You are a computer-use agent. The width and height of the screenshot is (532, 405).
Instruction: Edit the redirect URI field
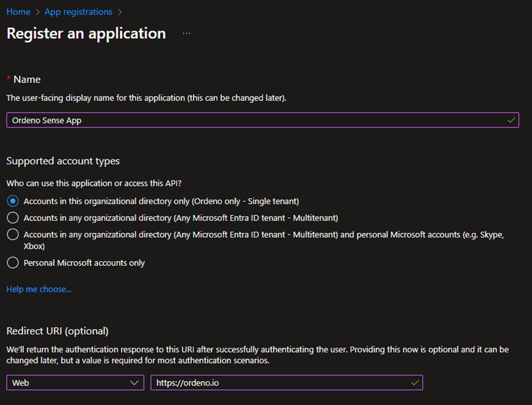click(287, 382)
